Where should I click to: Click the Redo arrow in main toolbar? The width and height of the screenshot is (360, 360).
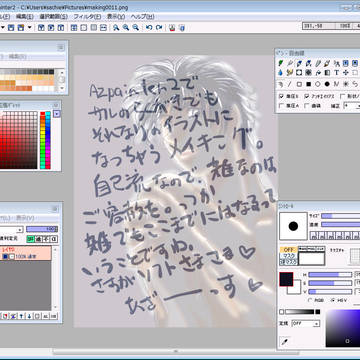click(159, 28)
